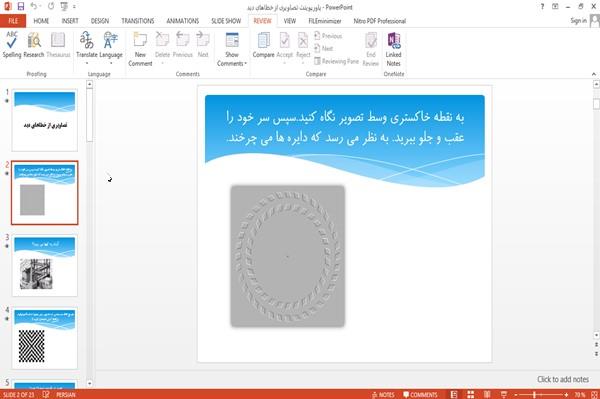This screenshot has width=600, height=399.
Task: Open the Research pane
Action: point(34,45)
